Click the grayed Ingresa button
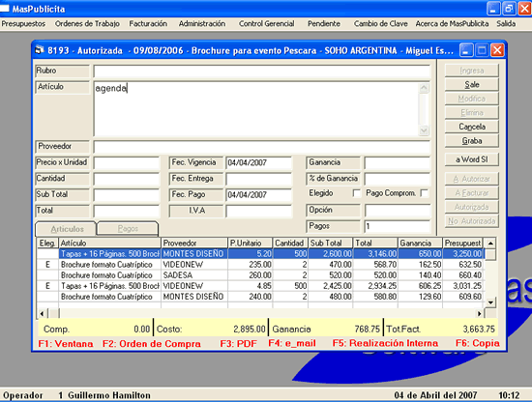This screenshot has height=402, width=532. pyautogui.click(x=472, y=71)
